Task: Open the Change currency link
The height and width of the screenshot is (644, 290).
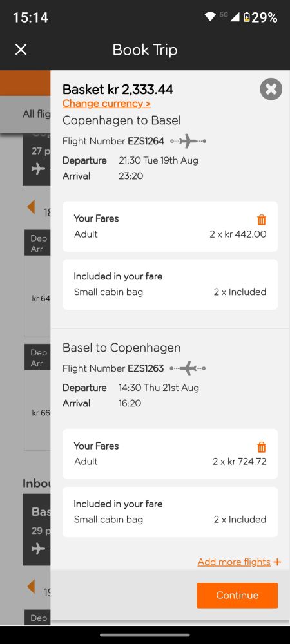Action: (106, 104)
